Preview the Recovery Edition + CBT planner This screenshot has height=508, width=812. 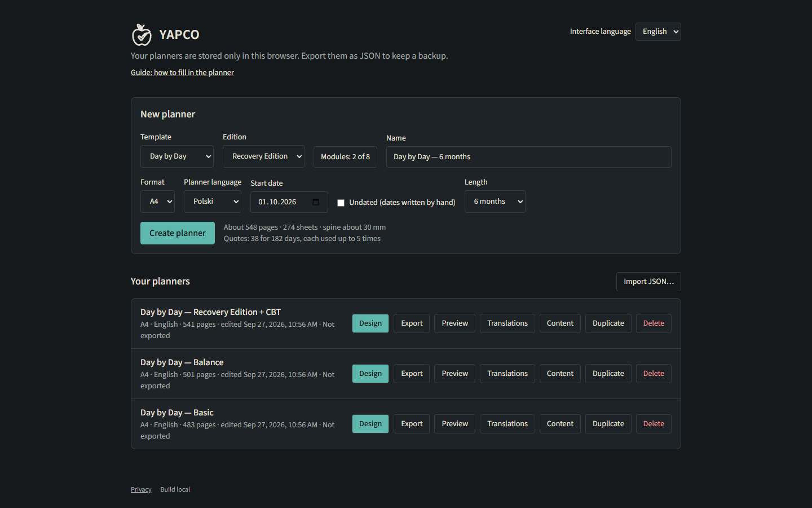tap(455, 323)
